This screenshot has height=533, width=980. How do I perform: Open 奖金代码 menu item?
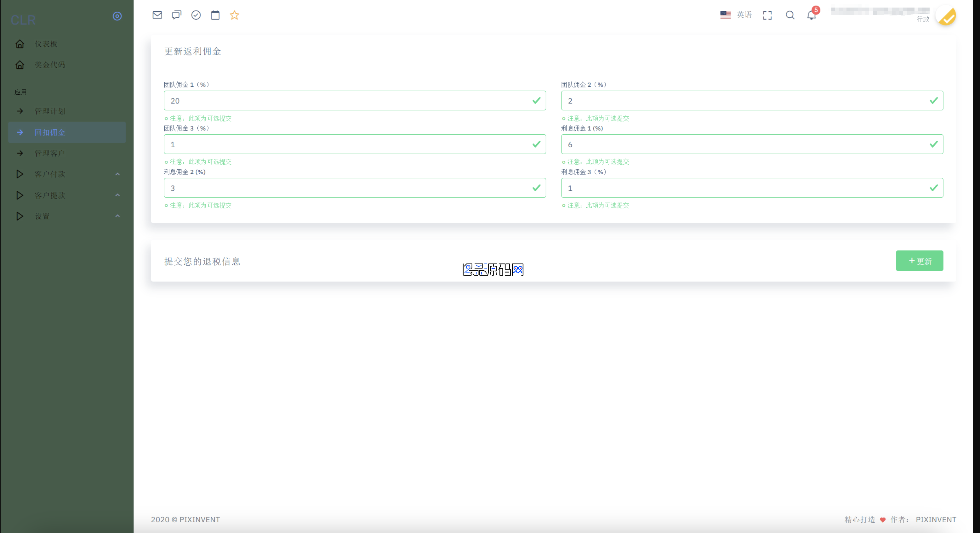67,65
